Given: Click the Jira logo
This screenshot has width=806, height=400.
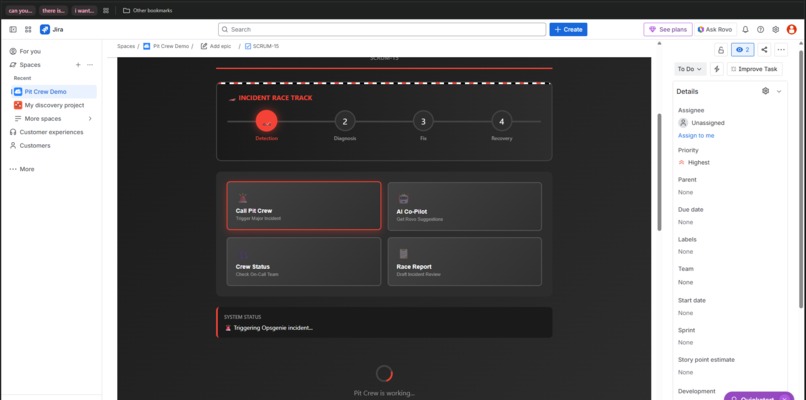Looking at the screenshot, I should point(51,30).
